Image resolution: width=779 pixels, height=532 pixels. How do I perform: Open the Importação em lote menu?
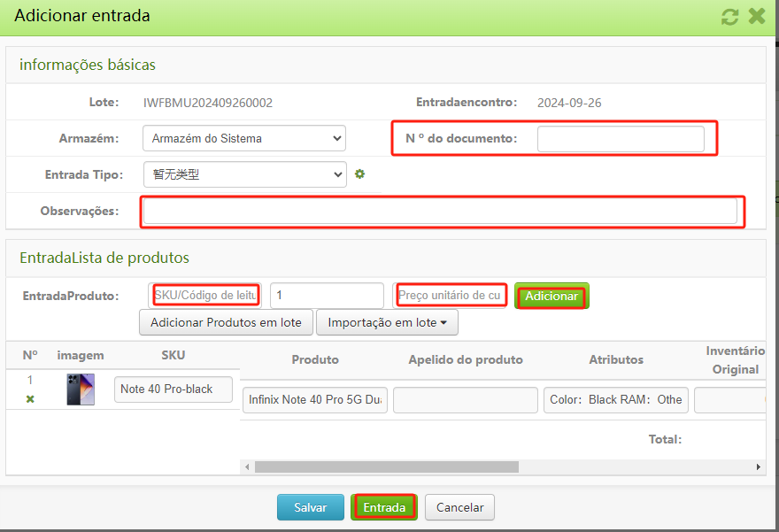pyautogui.click(x=387, y=323)
